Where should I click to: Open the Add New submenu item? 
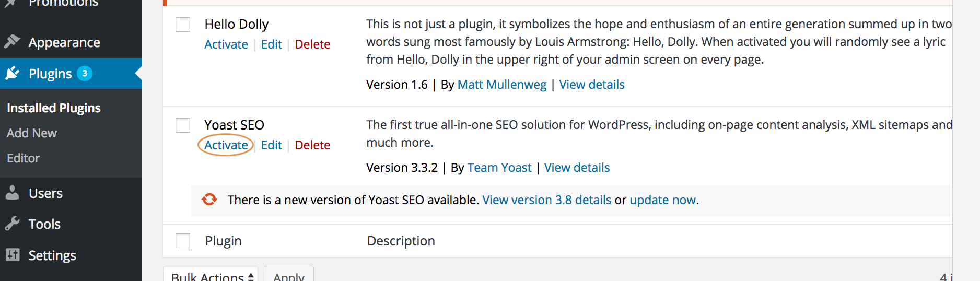(x=32, y=133)
